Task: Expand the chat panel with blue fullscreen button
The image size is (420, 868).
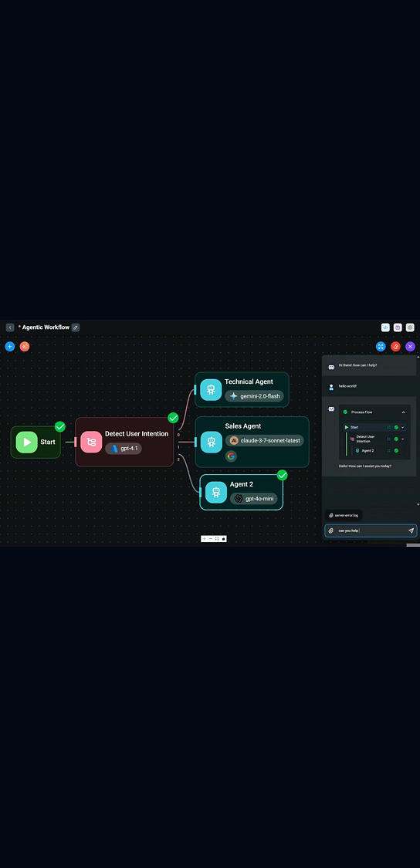Action: pos(381,347)
